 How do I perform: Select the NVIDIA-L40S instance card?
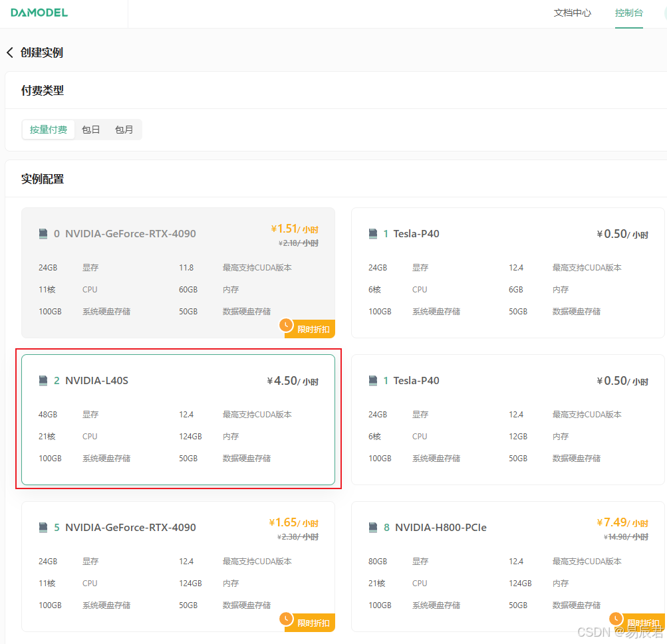pyautogui.click(x=178, y=419)
